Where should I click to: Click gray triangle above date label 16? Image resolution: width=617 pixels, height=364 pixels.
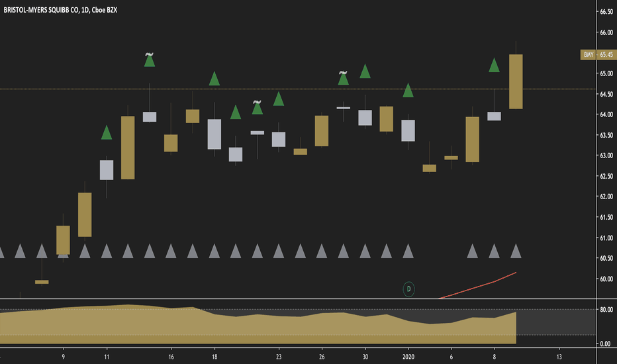click(171, 251)
